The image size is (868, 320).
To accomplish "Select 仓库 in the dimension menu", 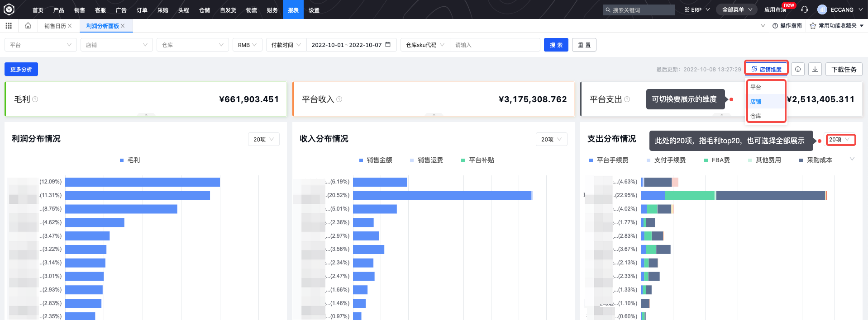I will click(756, 116).
